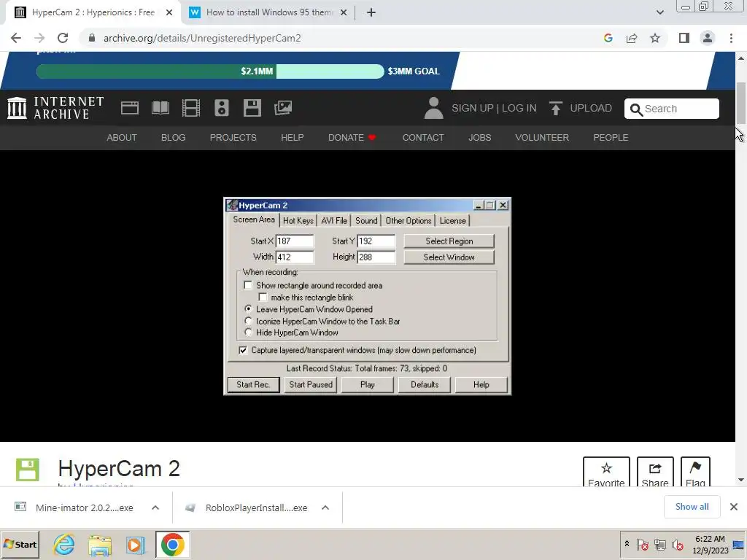Viewport: 747px width, 560px height.
Task: Click the user avatar silhouette icon
Action: point(433,108)
